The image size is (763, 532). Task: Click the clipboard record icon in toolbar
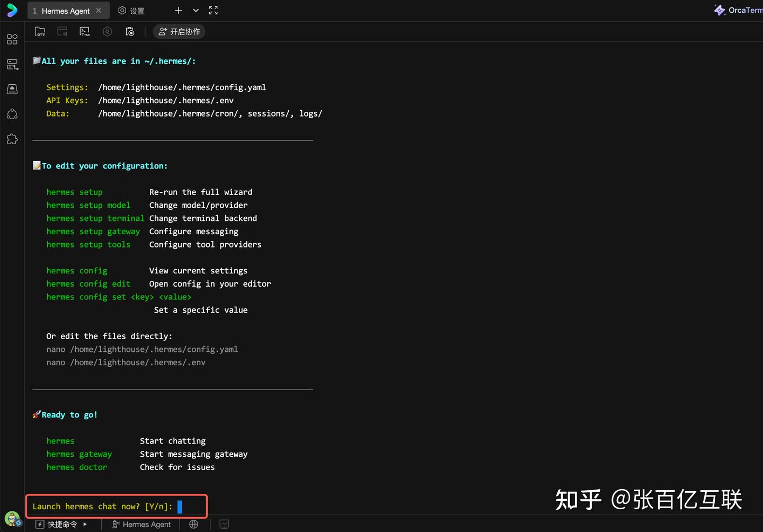(x=130, y=32)
